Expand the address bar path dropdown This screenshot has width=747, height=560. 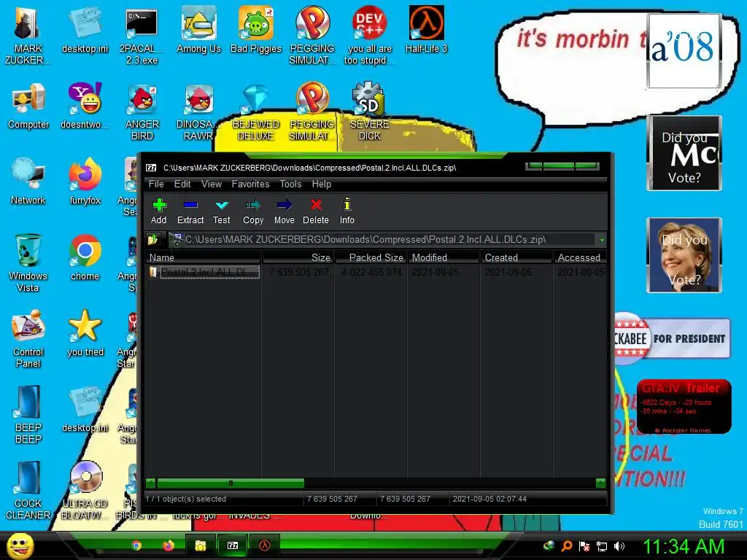[x=602, y=239]
